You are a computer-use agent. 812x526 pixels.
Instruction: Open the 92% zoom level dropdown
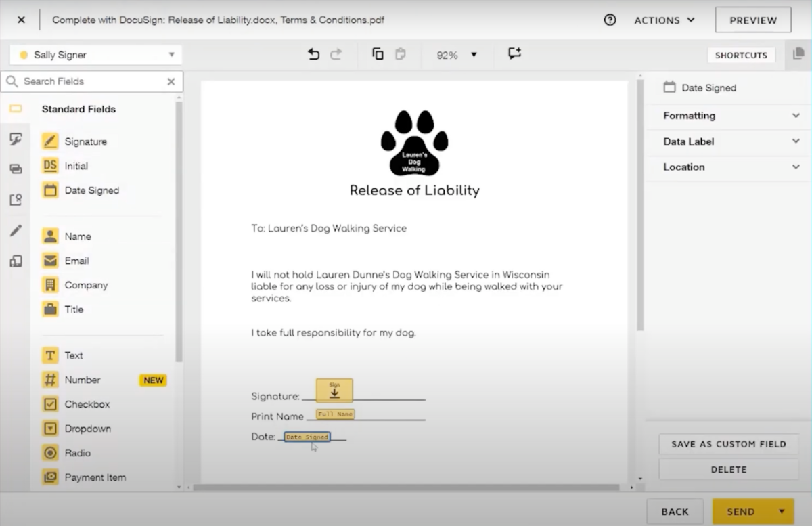click(x=457, y=55)
